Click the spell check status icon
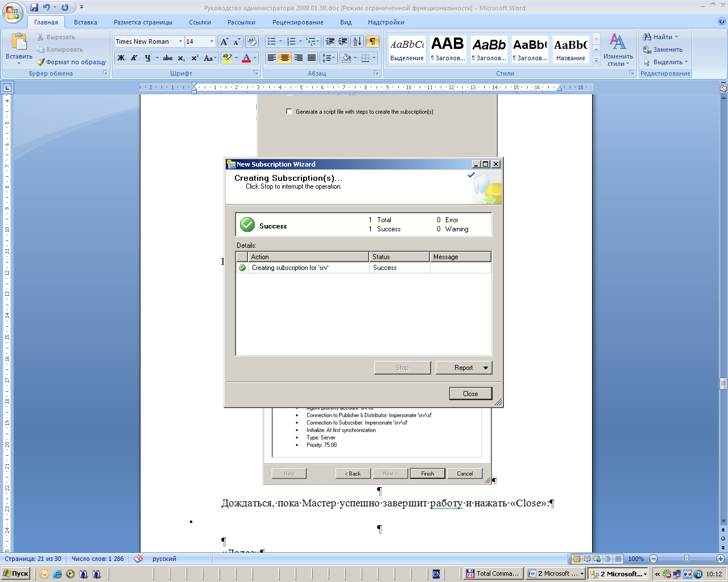The height and width of the screenshot is (582, 728). 138,559
